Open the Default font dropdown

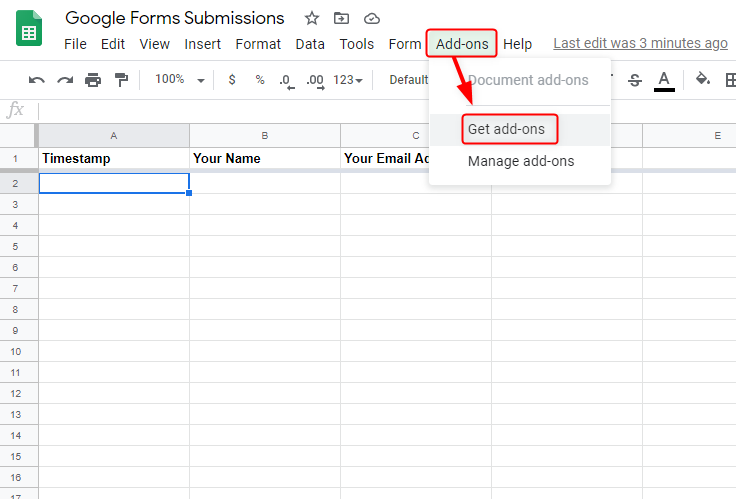pyautogui.click(x=408, y=80)
